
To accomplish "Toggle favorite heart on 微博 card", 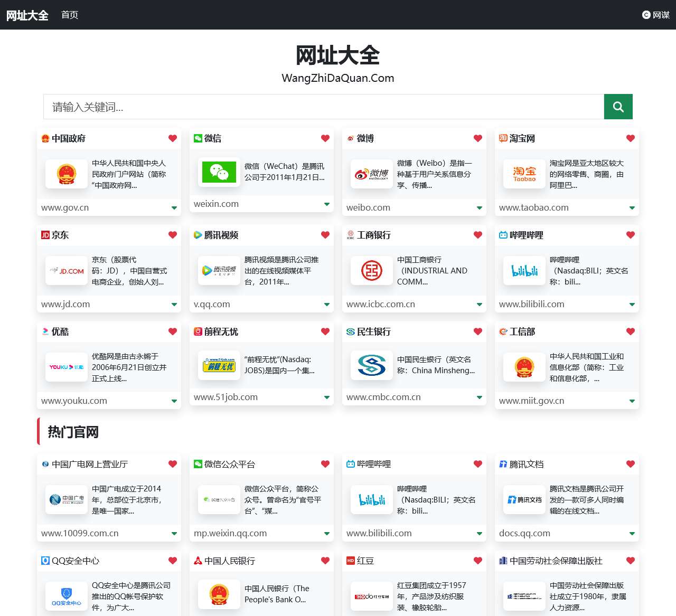I will pos(478,138).
